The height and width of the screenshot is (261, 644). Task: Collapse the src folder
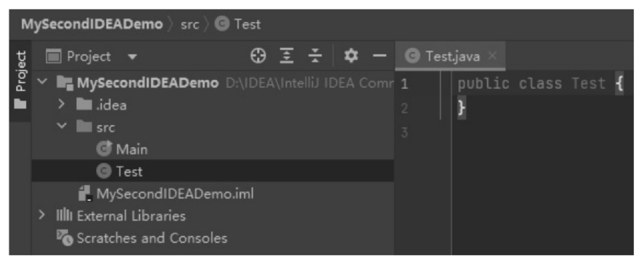[x=62, y=126]
